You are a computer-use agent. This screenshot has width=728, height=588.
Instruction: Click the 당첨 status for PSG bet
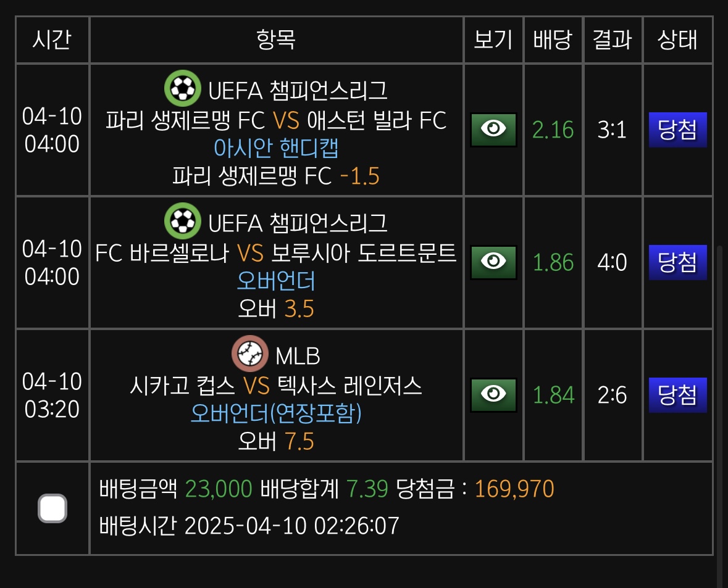677,130
